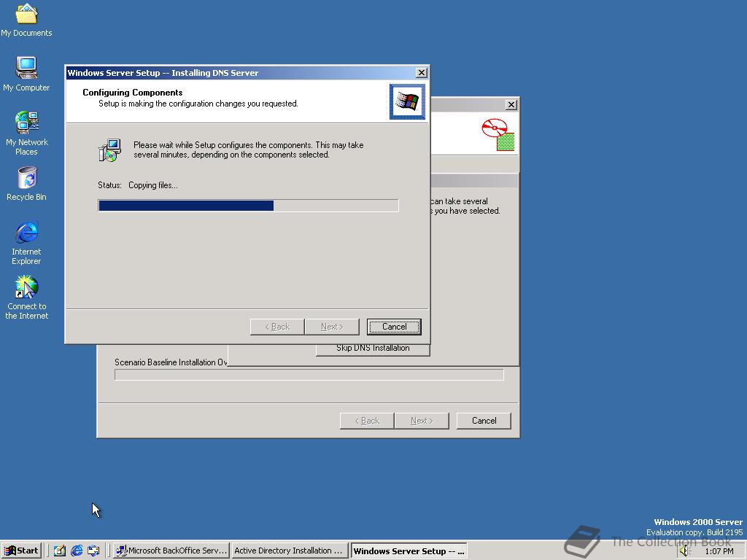This screenshot has width=747, height=560.
Task: Click the Show Desktop quick launch icon
Action: [60, 551]
